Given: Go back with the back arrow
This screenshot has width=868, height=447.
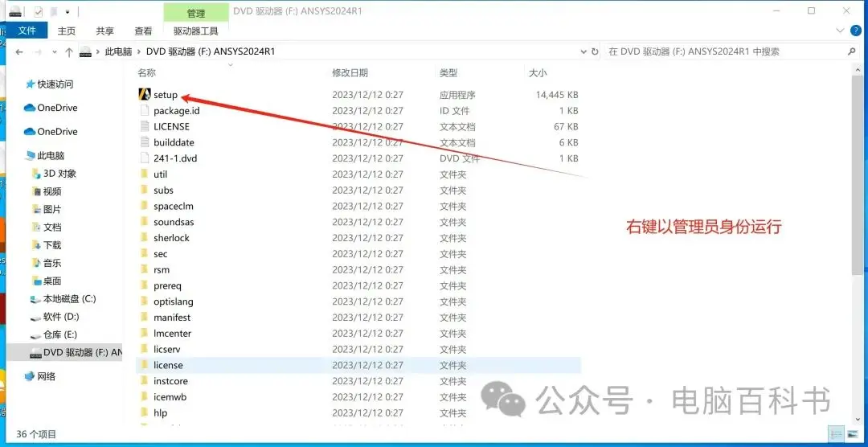Looking at the screenshot, I should pyautogui.click(x=19, y=51).
